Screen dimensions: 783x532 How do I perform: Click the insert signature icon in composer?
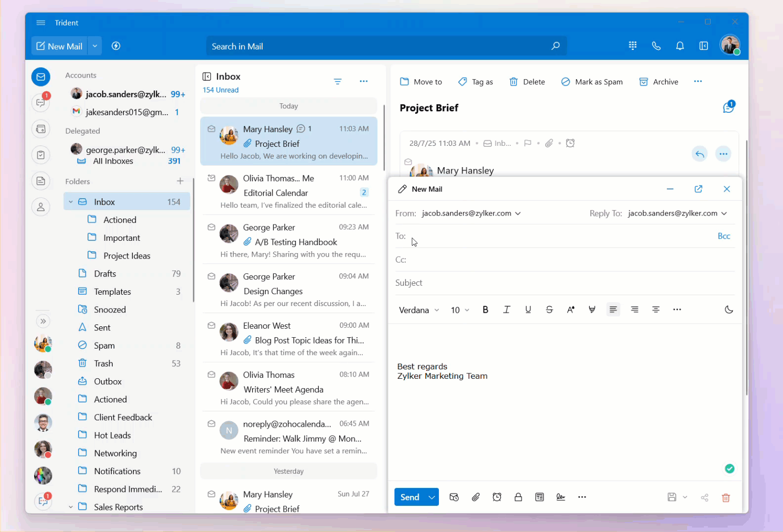click(561, 497)
